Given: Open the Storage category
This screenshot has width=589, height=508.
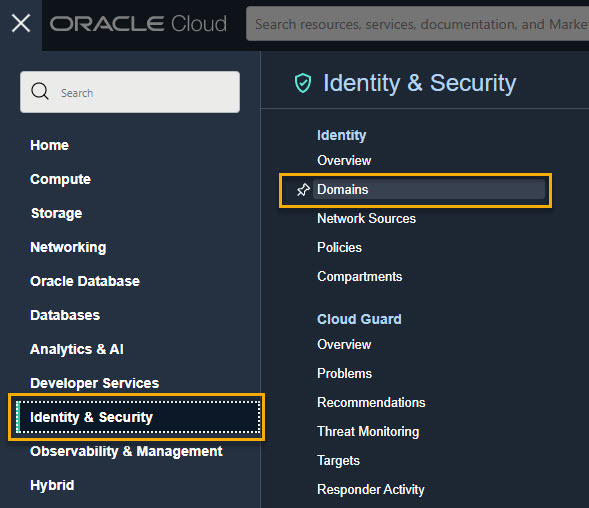Looking at the screenshot, I should pos(56,213).
